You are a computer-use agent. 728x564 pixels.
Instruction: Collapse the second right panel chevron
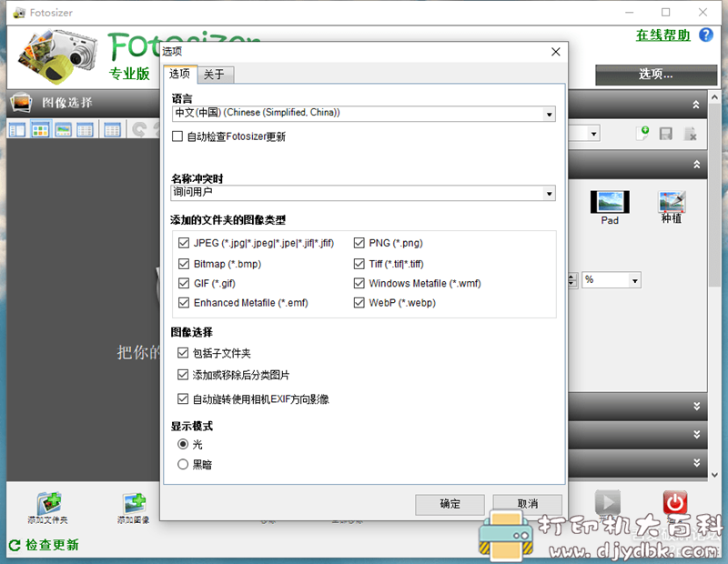(x=696, y=165)
